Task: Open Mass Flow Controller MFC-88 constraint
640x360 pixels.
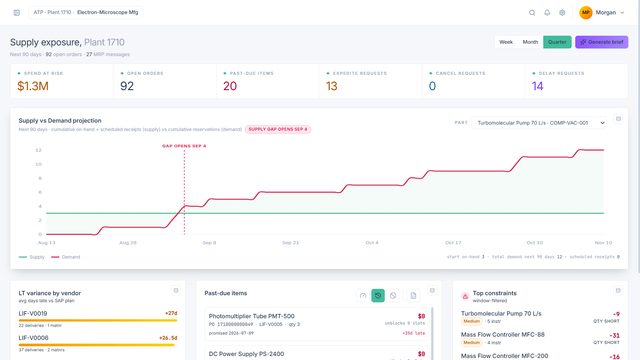Action: 540,338
